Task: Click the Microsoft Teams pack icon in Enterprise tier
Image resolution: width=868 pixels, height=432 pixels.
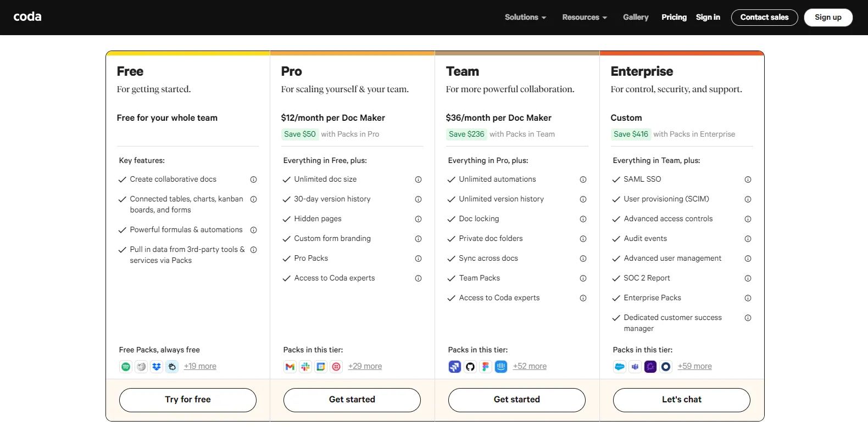Action: 635,367
